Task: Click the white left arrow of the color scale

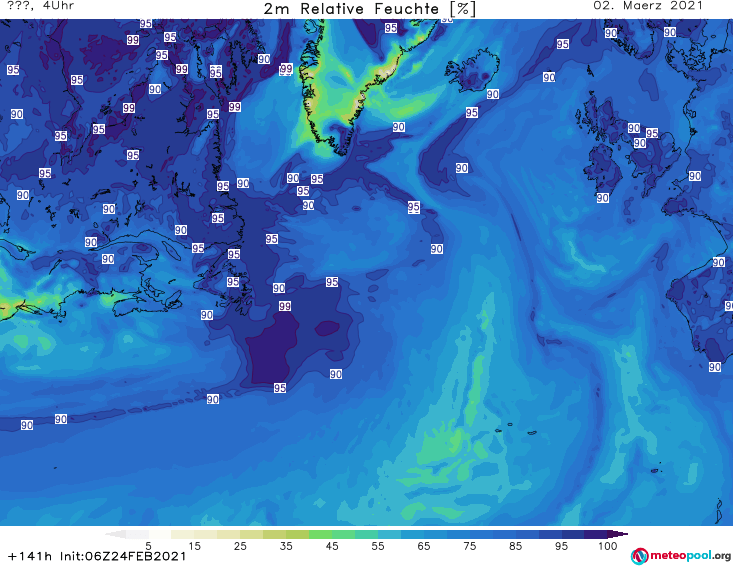Action: (115, 534)
